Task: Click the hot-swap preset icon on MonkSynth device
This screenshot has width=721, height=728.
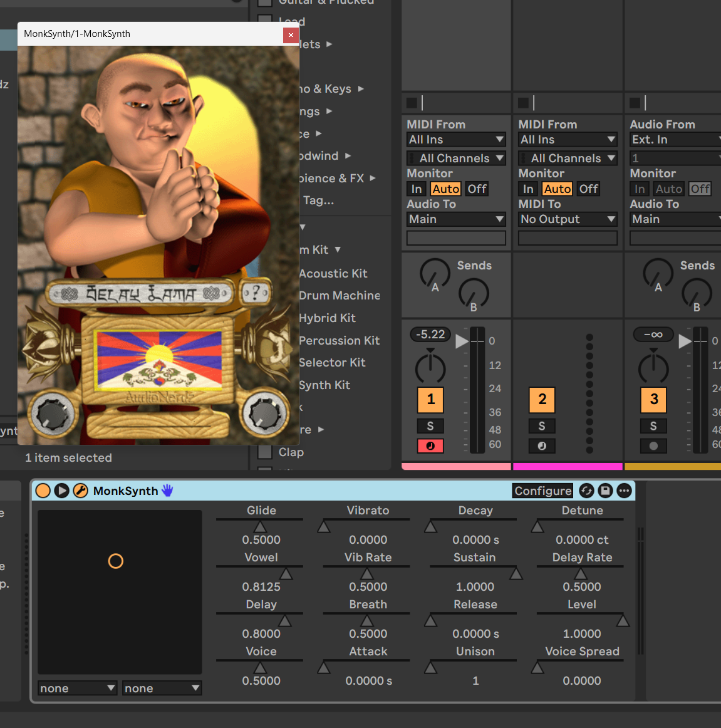Action: point(586,491)
